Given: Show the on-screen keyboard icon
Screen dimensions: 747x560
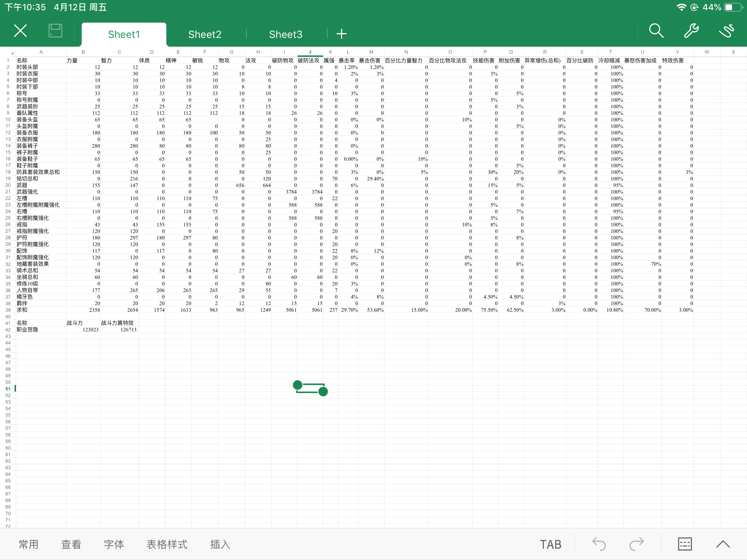Looking at the screenshot, I should (685, 544).
